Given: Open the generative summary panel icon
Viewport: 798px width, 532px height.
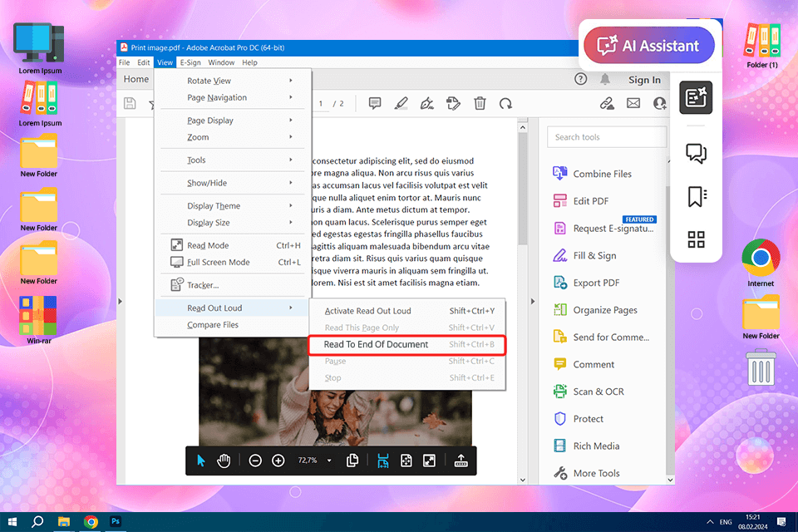Looking at the screenshot, I should click(x=696, y=97).
